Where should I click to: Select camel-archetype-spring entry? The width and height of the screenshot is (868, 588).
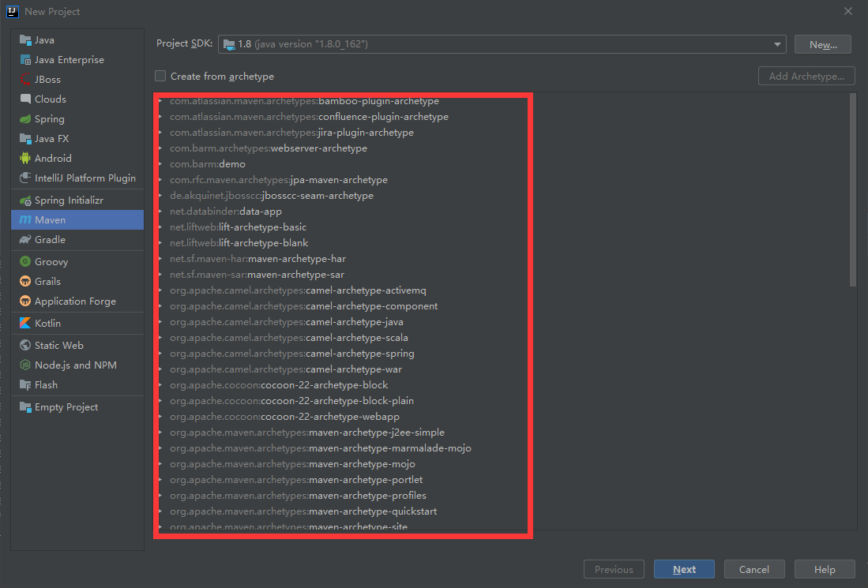pyautogui.click(x=292, y=354)
